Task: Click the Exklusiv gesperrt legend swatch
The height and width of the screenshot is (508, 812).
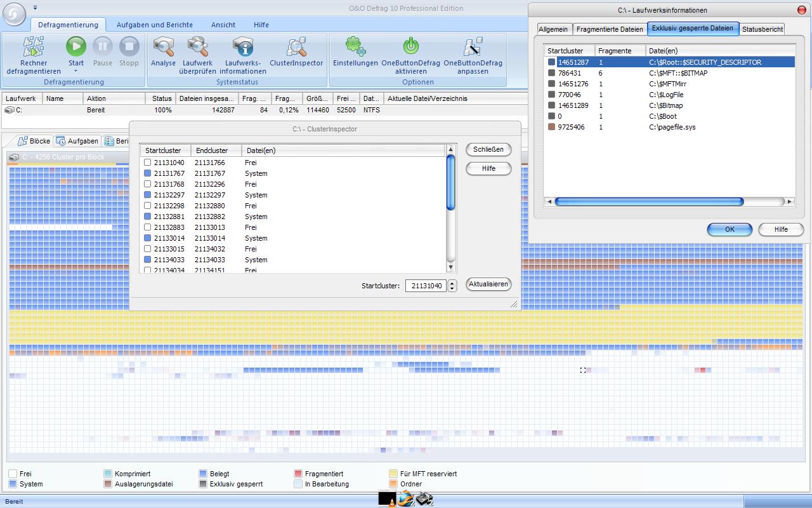Action: coord(203,484)
